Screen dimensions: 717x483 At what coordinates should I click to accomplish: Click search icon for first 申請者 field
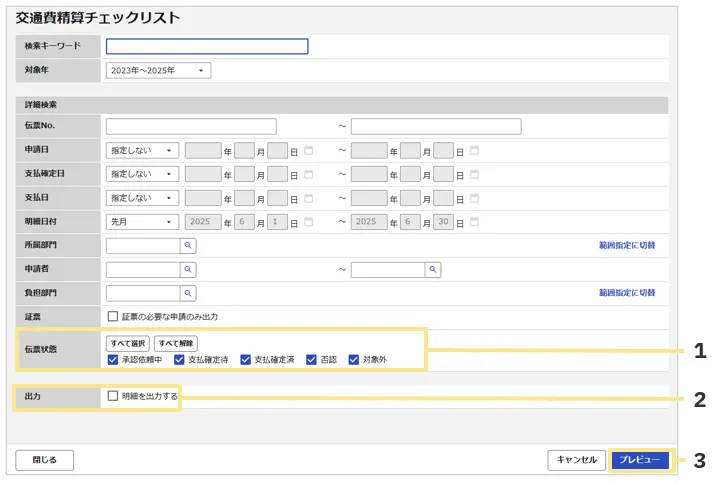tap(188, 269)
